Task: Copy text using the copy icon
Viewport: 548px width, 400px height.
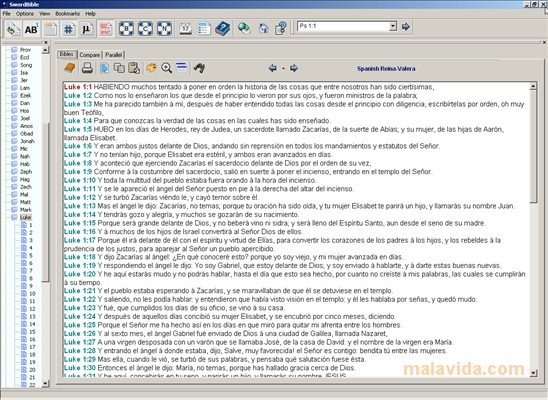Action: [x=119, y=68]
